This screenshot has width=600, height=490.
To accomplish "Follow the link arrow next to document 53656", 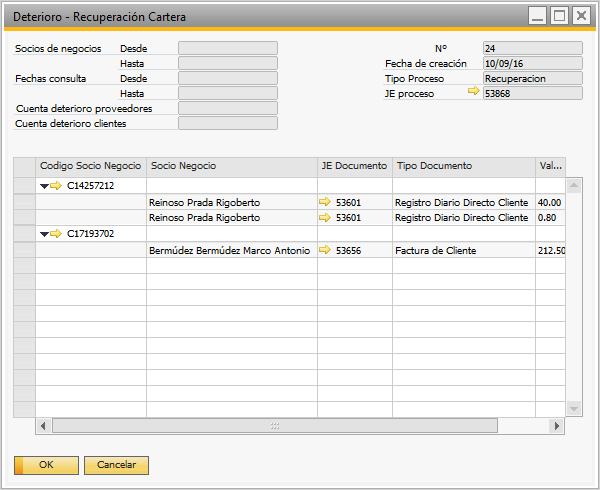I will [x=324, y=250].
